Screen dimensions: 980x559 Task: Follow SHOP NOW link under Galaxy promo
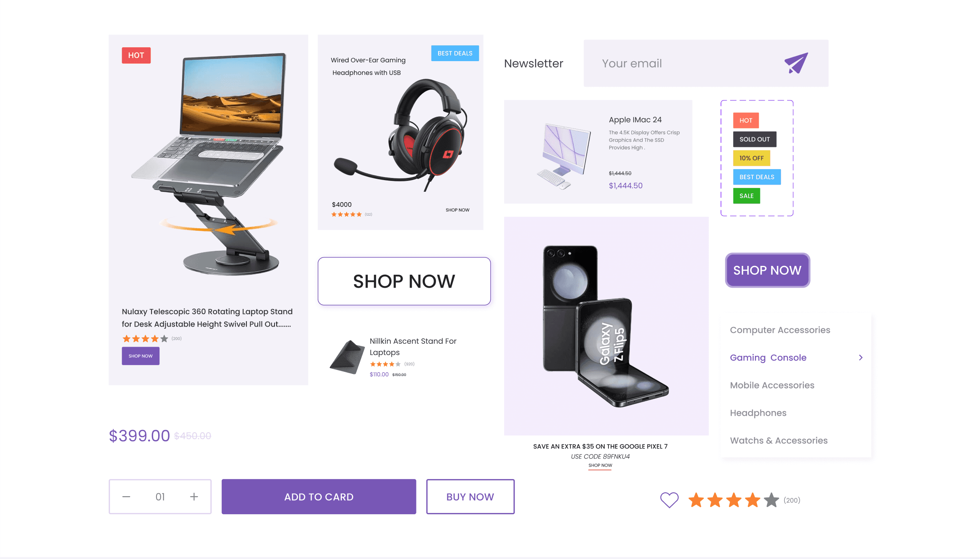tap(600, 465)
